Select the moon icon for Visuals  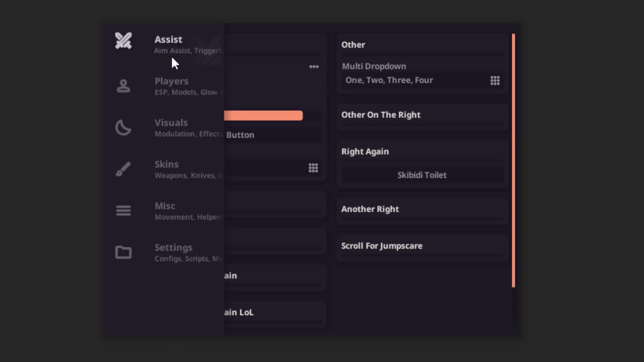point(123,127)
